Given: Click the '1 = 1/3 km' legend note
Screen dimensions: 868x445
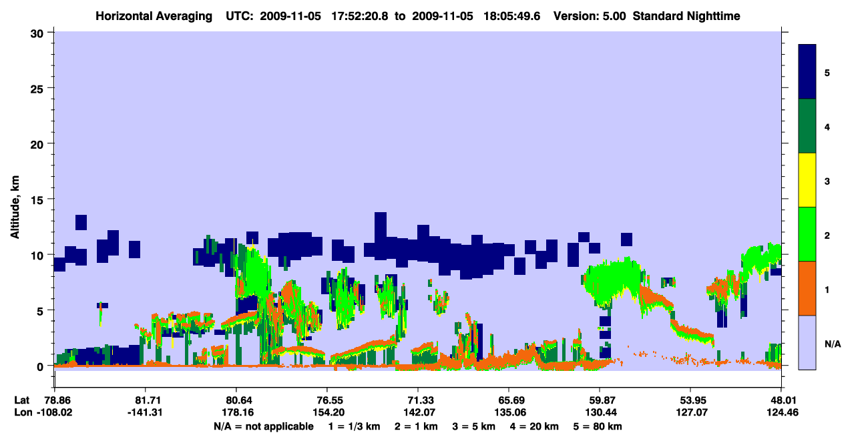Looking at the screenshot, I should (354, 426).
